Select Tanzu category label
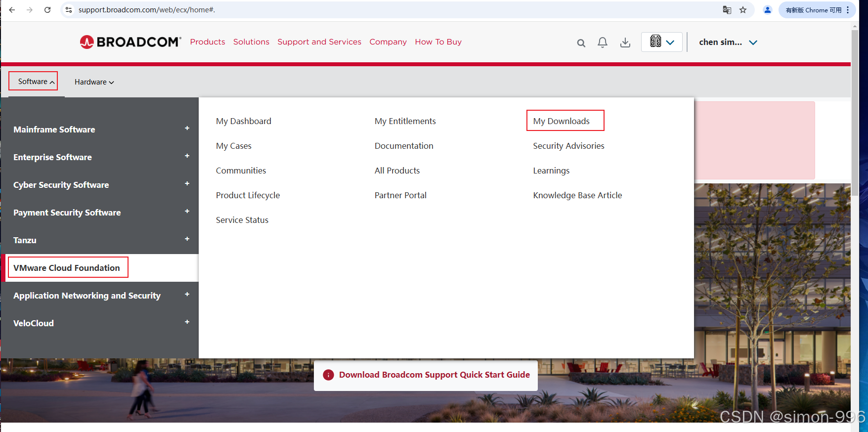The height and width of the screenshot is (432, 868). (x=25, y=240)
